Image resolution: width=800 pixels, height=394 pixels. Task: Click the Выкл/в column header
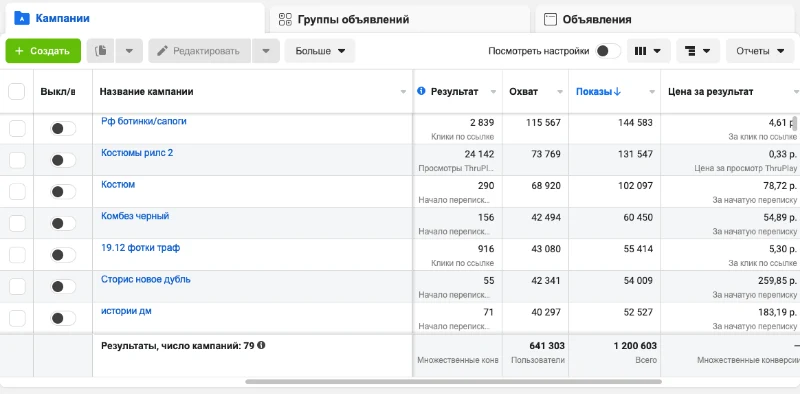pyautogui.click(x=58, y=92)
